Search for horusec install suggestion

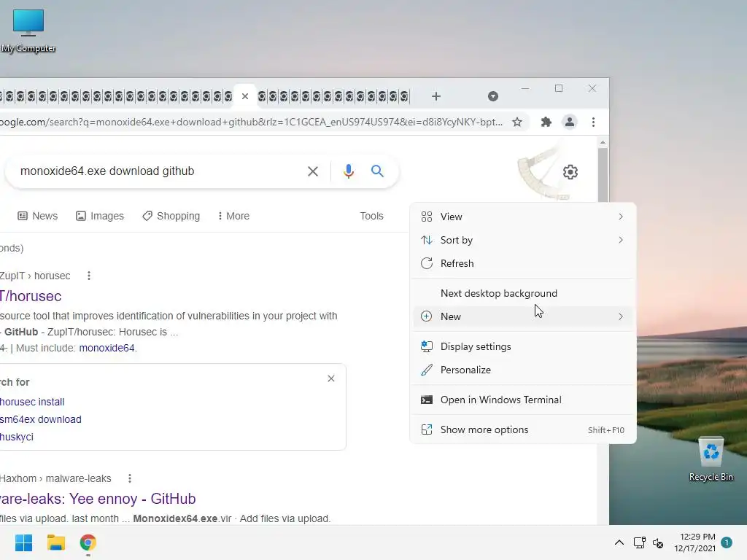[32, 402]
